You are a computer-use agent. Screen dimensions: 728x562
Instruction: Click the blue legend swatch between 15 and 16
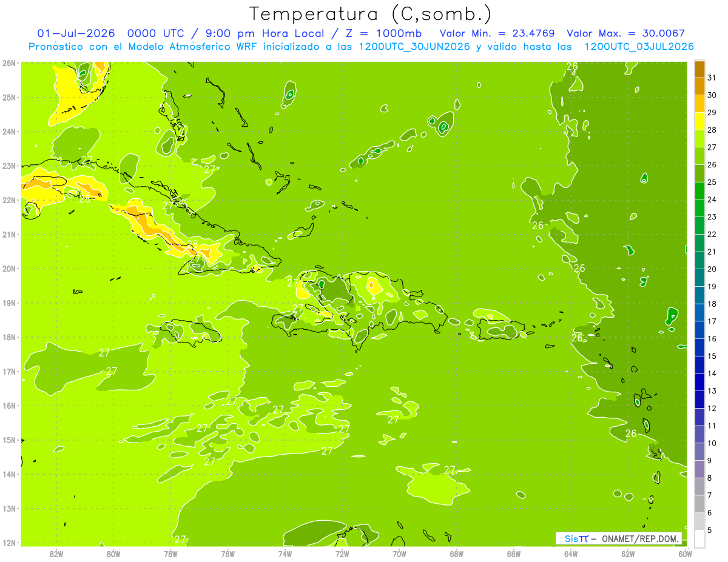699,347
